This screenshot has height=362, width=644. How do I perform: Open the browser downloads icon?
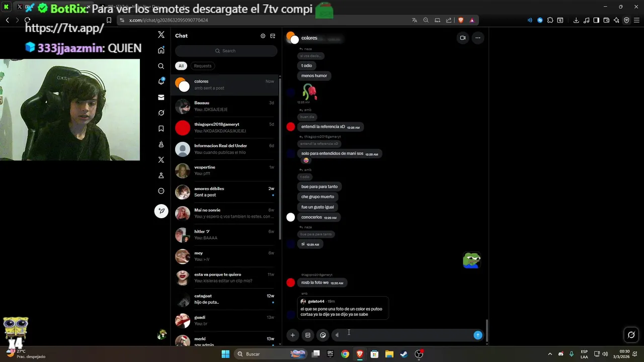click(576, 20)
